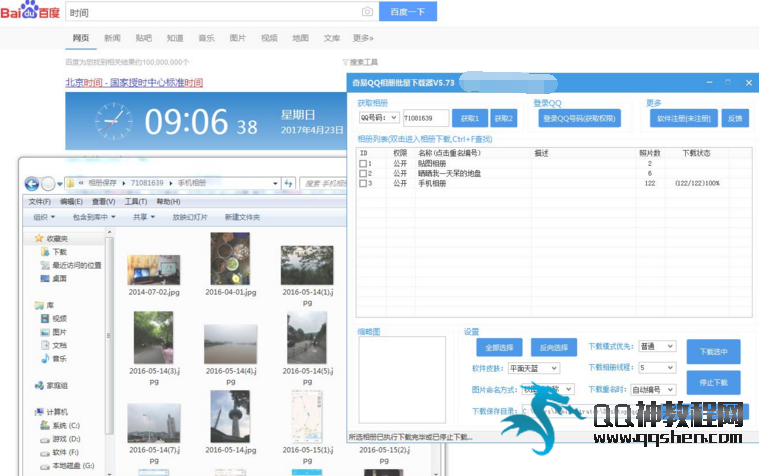Image resolution: width=759 pixels, height=476 pixels.
Task: Select photo 2016-05-14(1).jpg thumbnail
Action: point(307,265)
